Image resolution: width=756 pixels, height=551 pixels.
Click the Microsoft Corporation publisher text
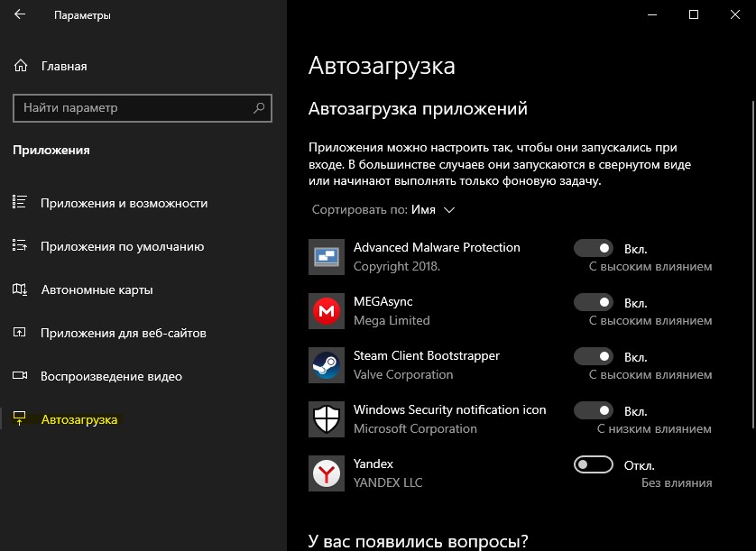415,428
